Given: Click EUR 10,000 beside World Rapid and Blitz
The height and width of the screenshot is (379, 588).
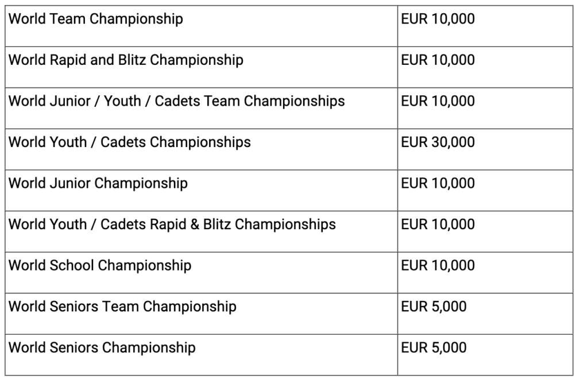Looking at the screenshot, I should (485, 67).
